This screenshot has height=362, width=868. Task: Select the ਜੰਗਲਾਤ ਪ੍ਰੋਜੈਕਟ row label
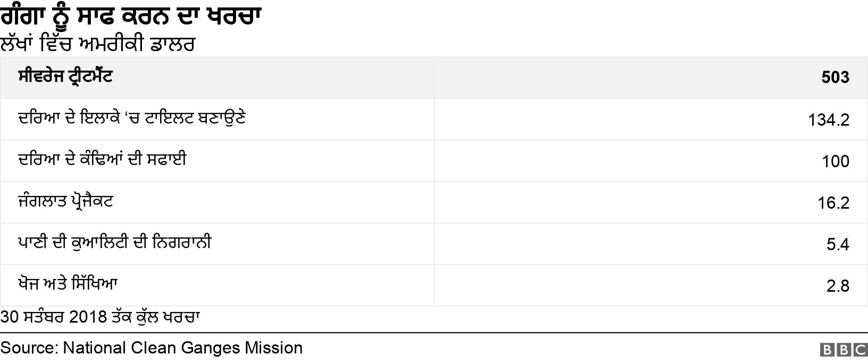65,202
